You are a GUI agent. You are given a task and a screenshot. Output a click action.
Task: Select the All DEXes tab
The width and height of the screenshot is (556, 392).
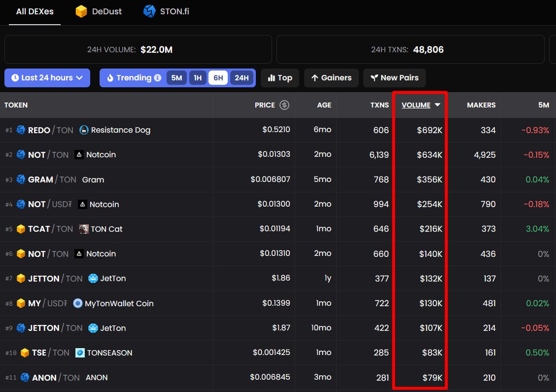35,11
